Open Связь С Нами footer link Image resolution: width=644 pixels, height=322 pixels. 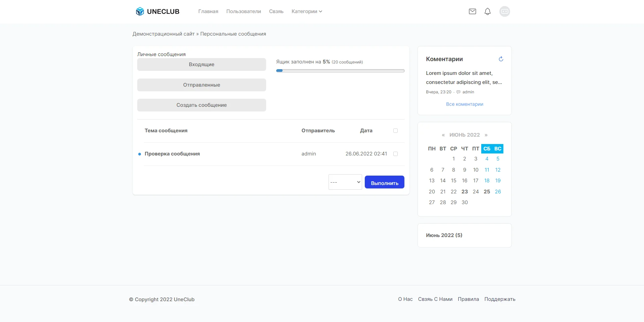pyautogui.click(x=435, y=299)
